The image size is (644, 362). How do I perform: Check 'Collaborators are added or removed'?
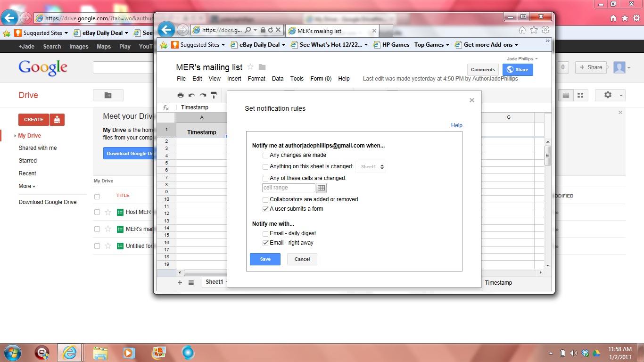(265, 200)
